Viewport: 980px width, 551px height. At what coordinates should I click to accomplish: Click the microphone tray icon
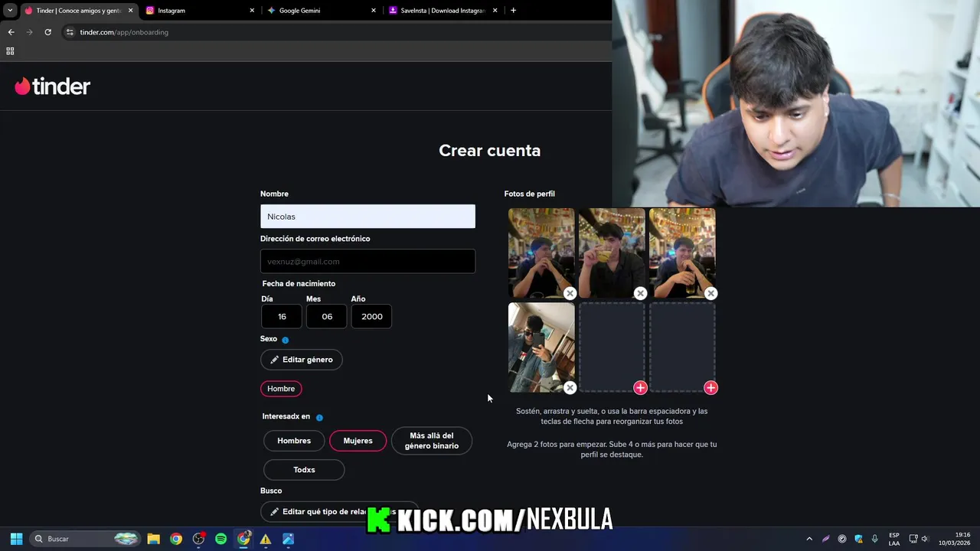tap(874, 539)
